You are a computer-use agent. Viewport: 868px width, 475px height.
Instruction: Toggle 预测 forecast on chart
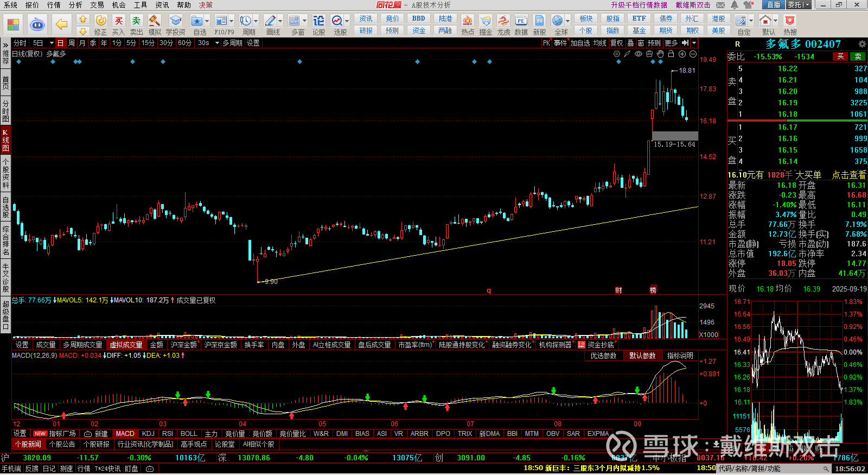coord(654,43)
